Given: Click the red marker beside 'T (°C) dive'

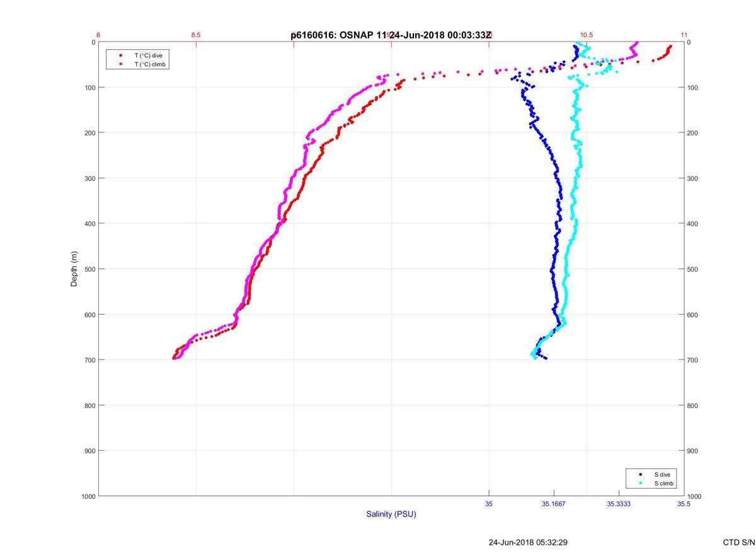Looking at the screenshot, I should click(x=120, y=55).
